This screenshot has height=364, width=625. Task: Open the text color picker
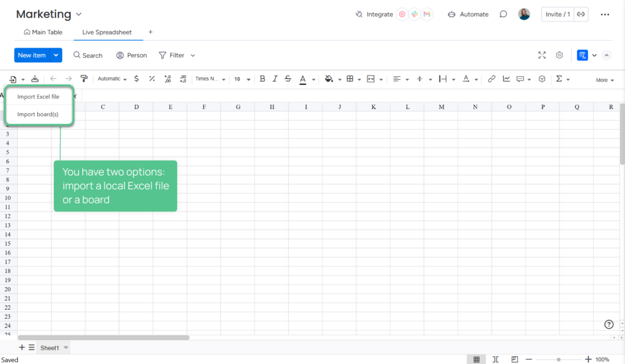(303, 79)
